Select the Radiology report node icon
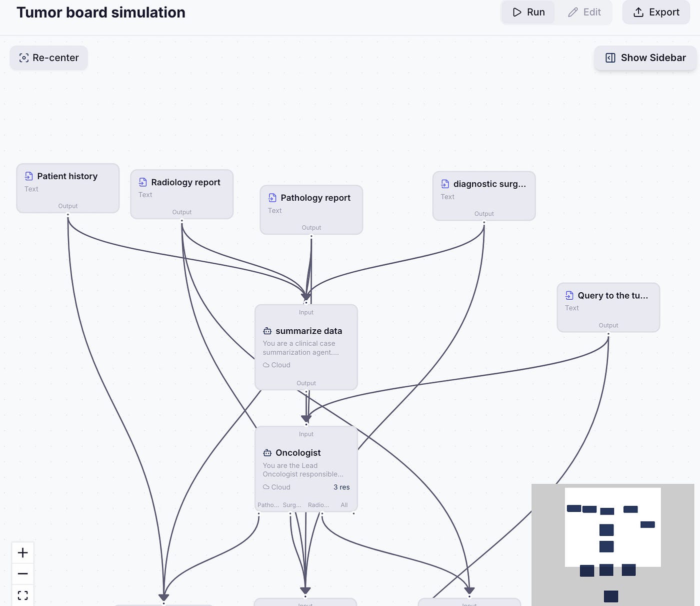This screenshot has height=606, width=700. coord(143,182)
